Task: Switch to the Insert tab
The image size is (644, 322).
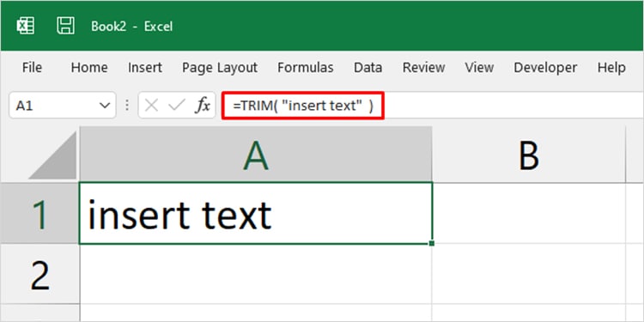Action: tap(145, 67)
